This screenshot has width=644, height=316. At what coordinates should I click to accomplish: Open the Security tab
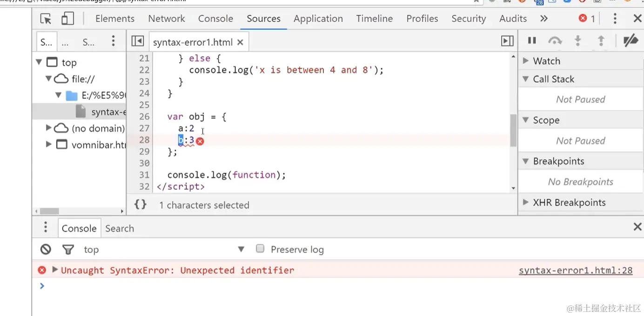[469, 19]
